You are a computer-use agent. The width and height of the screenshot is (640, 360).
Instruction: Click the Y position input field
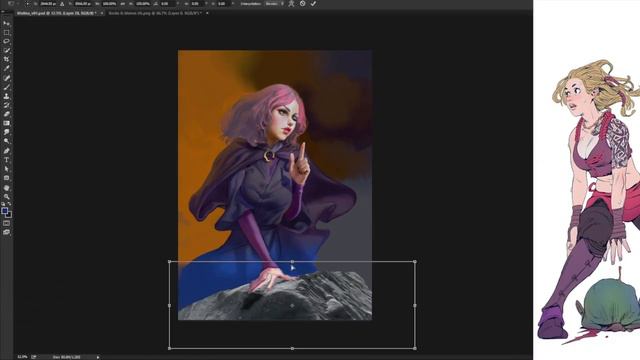click(82, 4)
